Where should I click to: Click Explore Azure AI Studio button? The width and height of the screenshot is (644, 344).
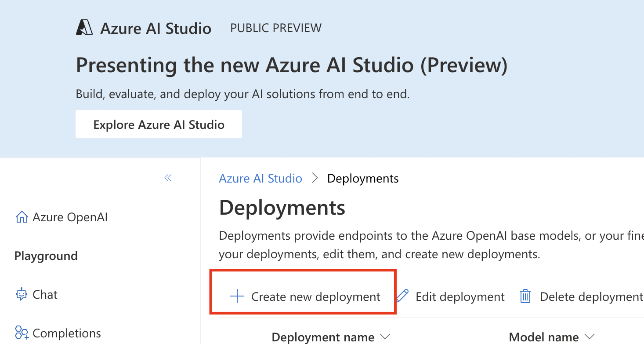click(x=159, y=124)
